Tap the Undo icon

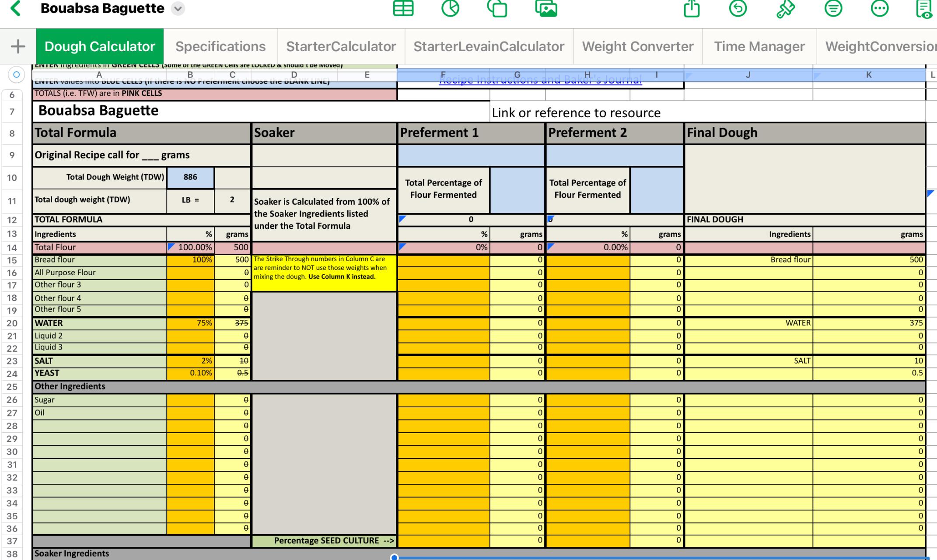[x=738, y=9]
